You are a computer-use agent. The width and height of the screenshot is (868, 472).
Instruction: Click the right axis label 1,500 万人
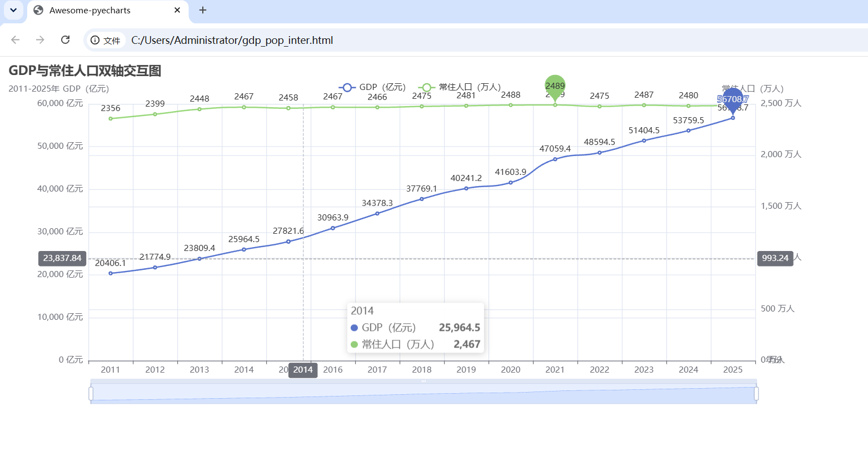[781, 206]
